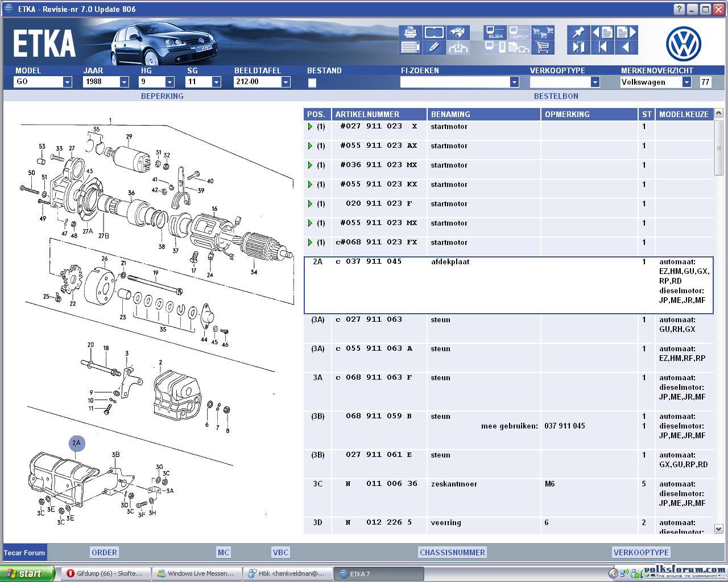Viewport: 728px width, 582px height.
Task: Expand the row for 036 911 023 MX
Action: [x=310, y=165]
